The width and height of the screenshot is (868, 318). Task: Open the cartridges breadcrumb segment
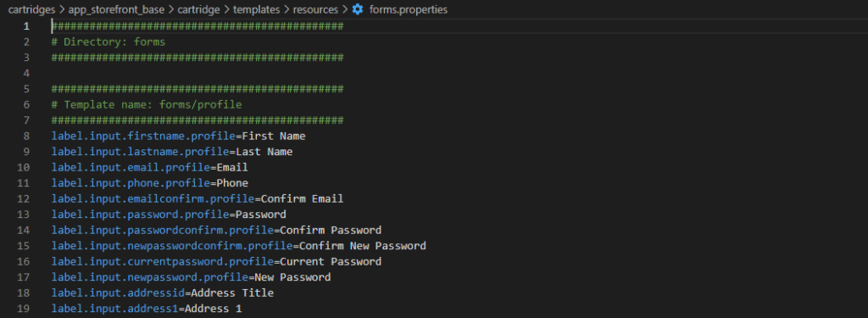(x=30, y=9)
